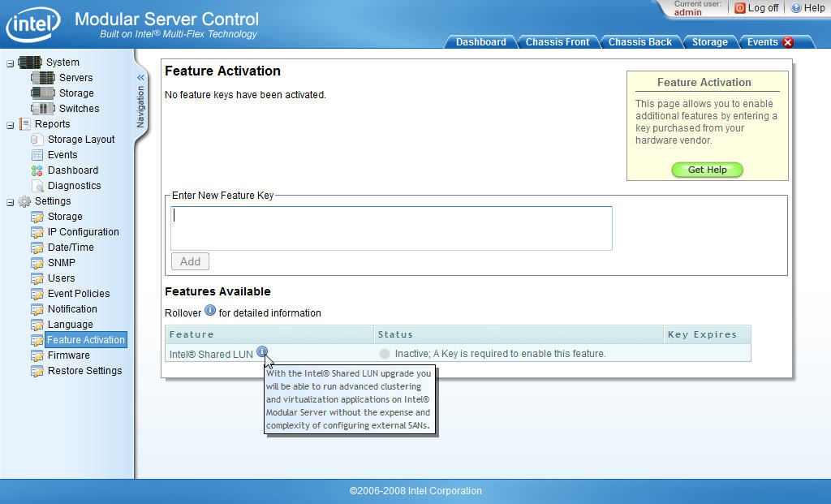Open the Events tab with the red indicator
The width and height of the screenshot is (831, 504).
pyautogui.click(x=766, y=42)
